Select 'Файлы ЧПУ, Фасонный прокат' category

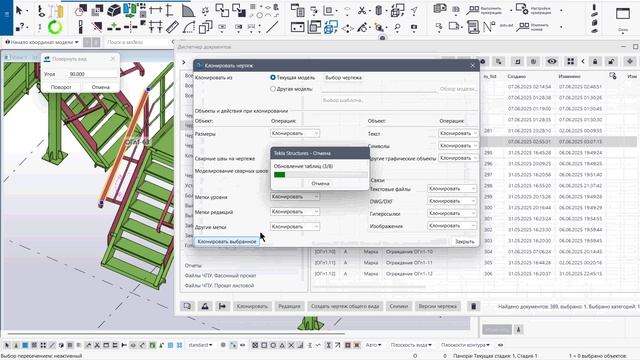point(220,276)
